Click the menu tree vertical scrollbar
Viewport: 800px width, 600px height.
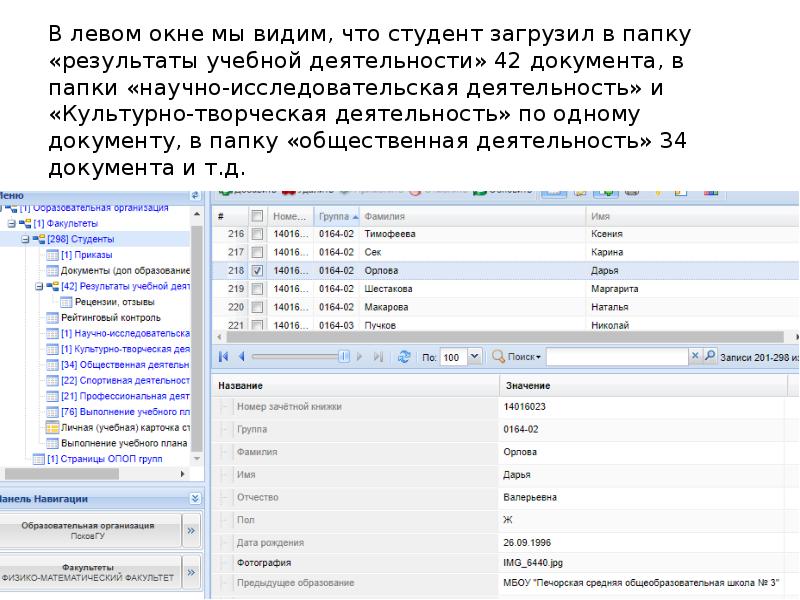pos(196,337)
